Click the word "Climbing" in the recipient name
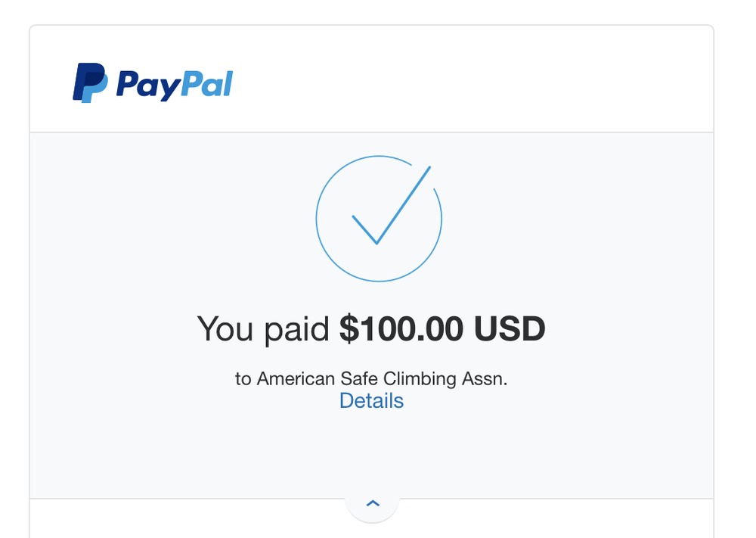The width and height of the screenshot is (756, 538). (420, 379)
